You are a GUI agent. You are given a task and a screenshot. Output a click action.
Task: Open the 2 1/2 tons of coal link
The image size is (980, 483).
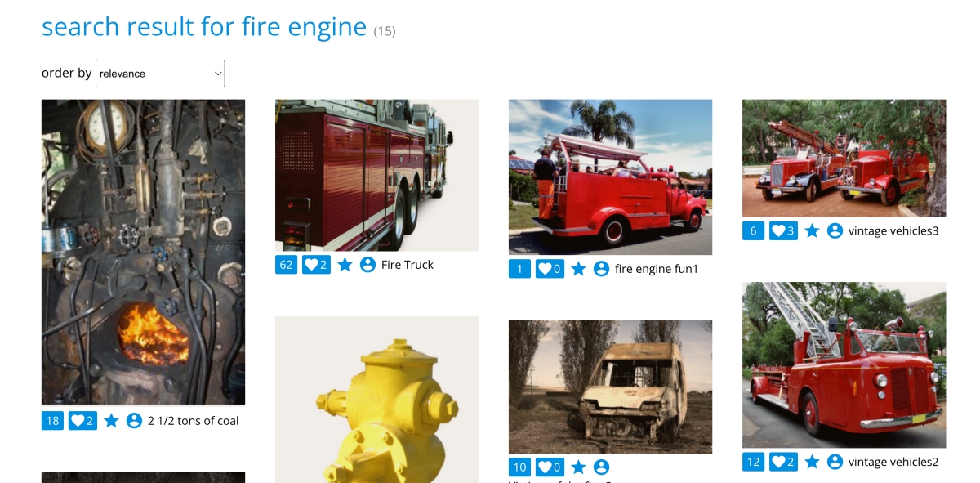click(194, 421)
